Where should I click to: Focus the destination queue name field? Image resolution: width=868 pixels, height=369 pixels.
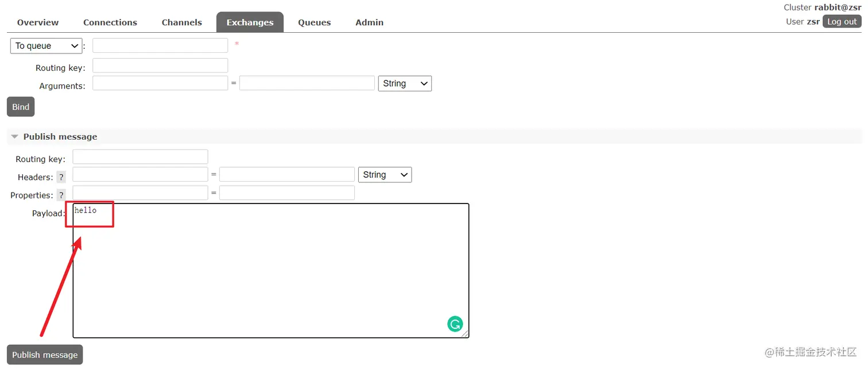pos(160,45)
